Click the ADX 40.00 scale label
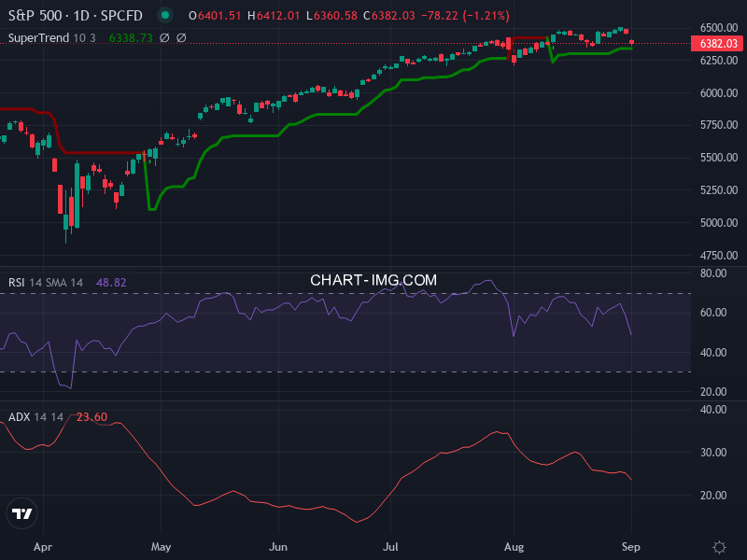This screenshot has height=560, width=747. click(713, 410)
